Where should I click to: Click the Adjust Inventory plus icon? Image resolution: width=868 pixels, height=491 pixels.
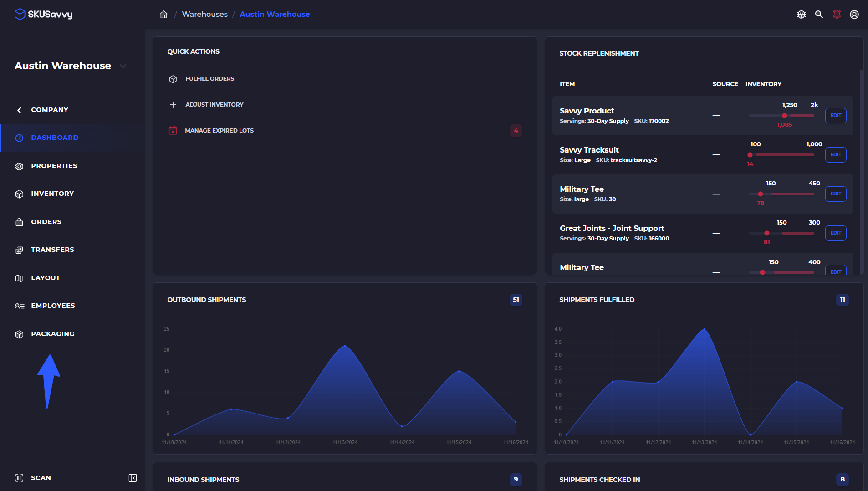tap(173, 105)
